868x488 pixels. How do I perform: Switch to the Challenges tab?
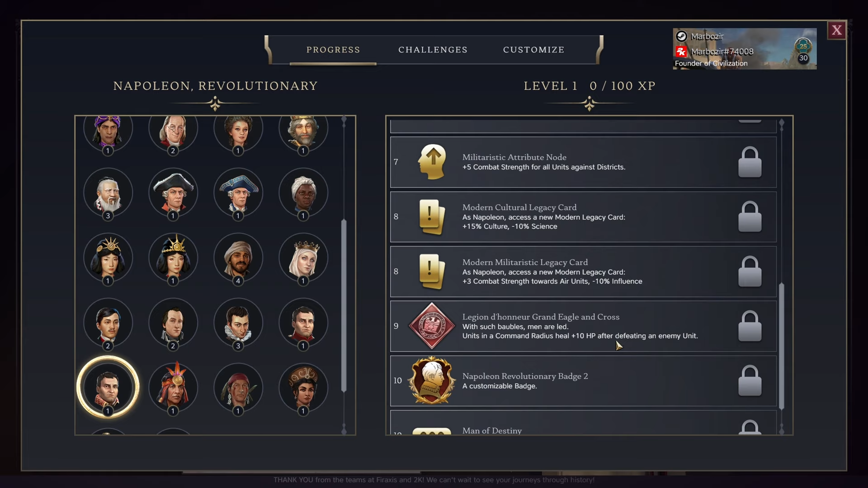pos(433,50)
